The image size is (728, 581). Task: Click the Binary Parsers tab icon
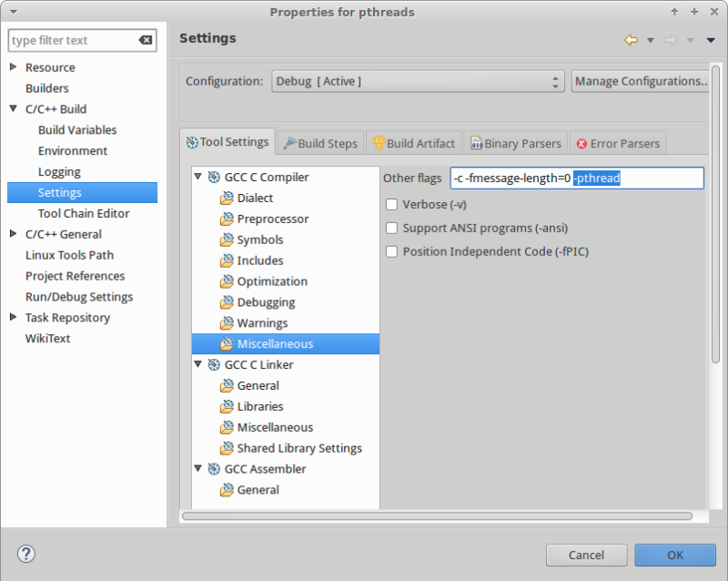pyautogui.click(x=477, y=142)
